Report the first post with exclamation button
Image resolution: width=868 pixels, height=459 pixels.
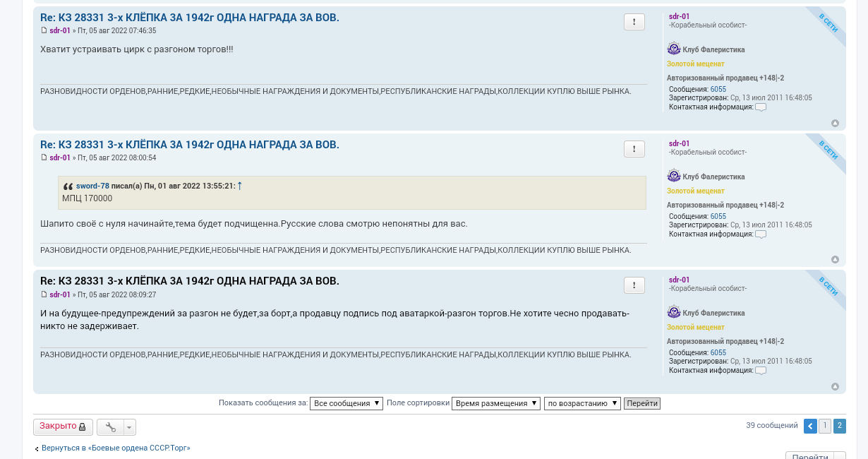(634, 22)
